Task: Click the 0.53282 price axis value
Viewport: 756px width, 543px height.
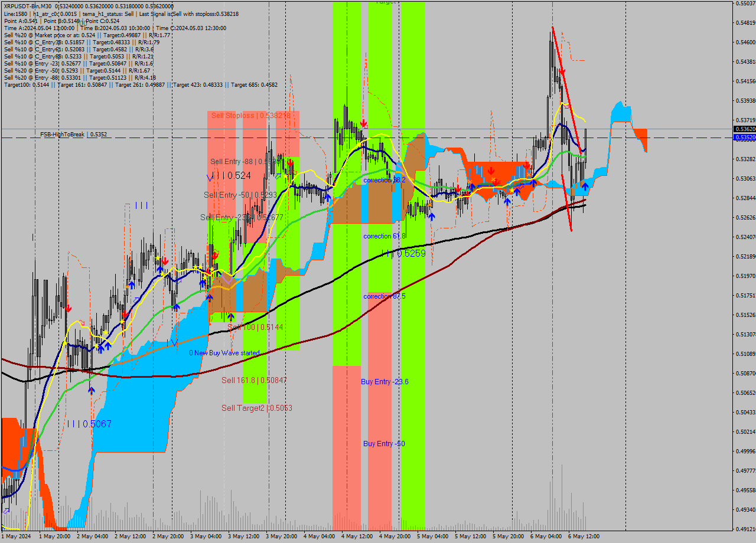Action: coord(745,159)
